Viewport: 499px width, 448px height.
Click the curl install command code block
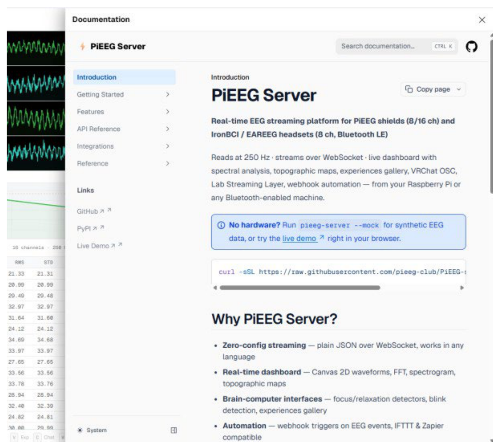coord(339,272)
